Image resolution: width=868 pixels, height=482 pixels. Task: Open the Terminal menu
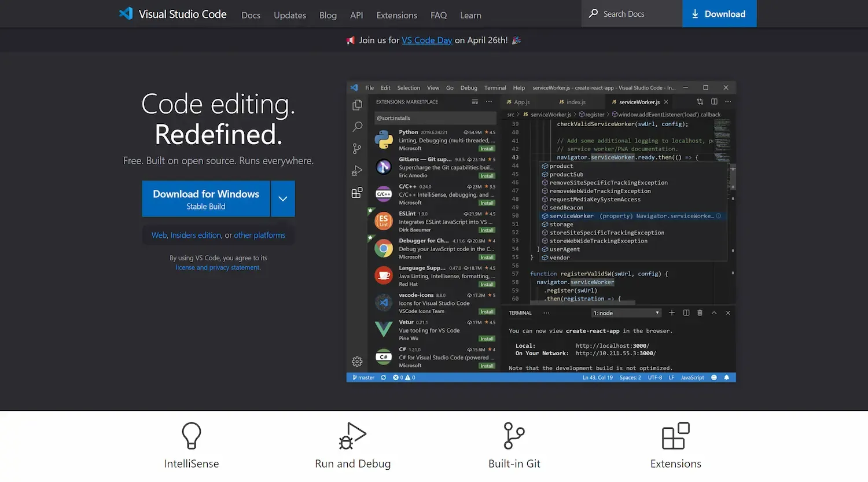[x=495, y=87]
